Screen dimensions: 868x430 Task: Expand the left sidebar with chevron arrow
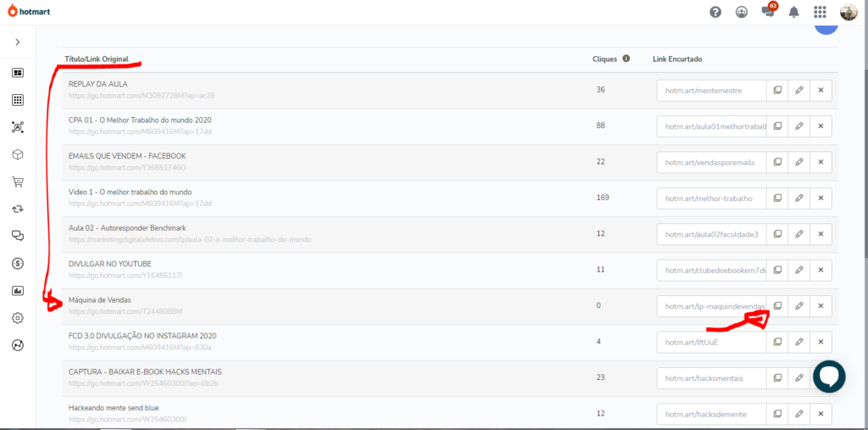tap(18, 42)
